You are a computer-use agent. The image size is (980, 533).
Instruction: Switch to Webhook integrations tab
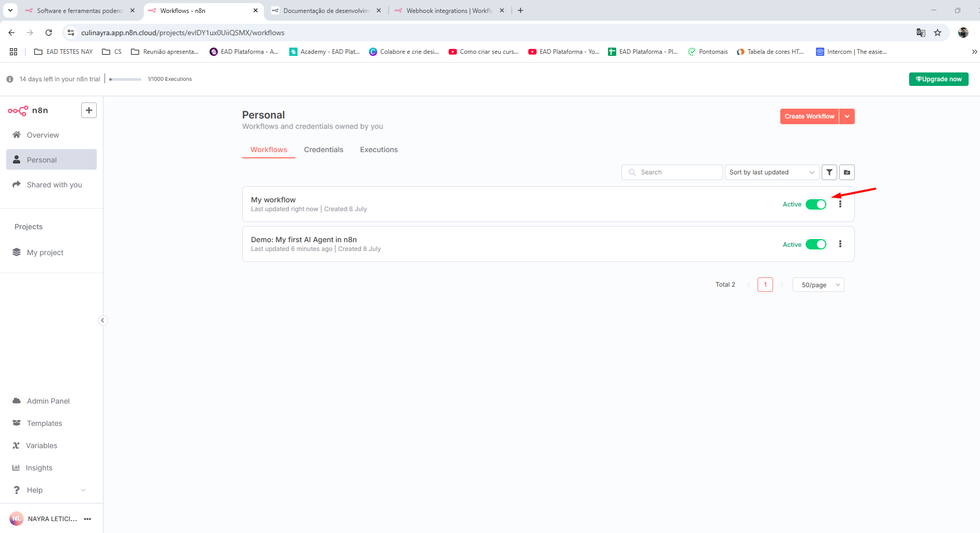click(x=449, y=10)
